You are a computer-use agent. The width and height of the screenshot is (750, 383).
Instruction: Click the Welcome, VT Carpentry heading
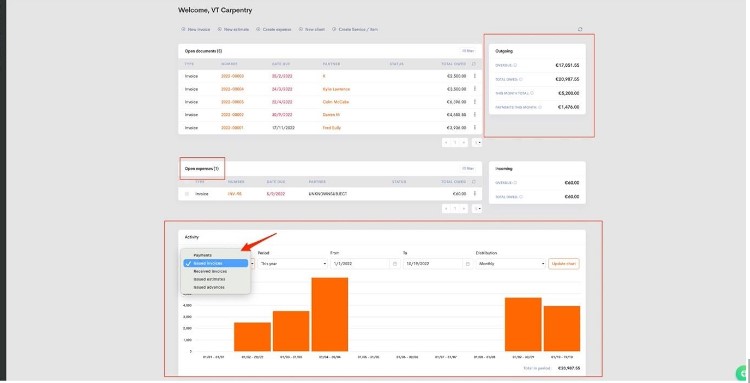[215, 10]
